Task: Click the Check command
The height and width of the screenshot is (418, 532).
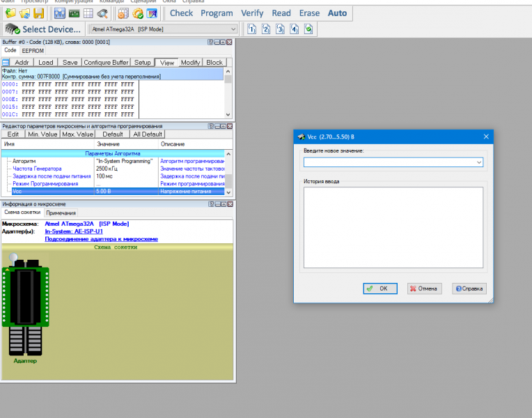Action: [181, 13]
